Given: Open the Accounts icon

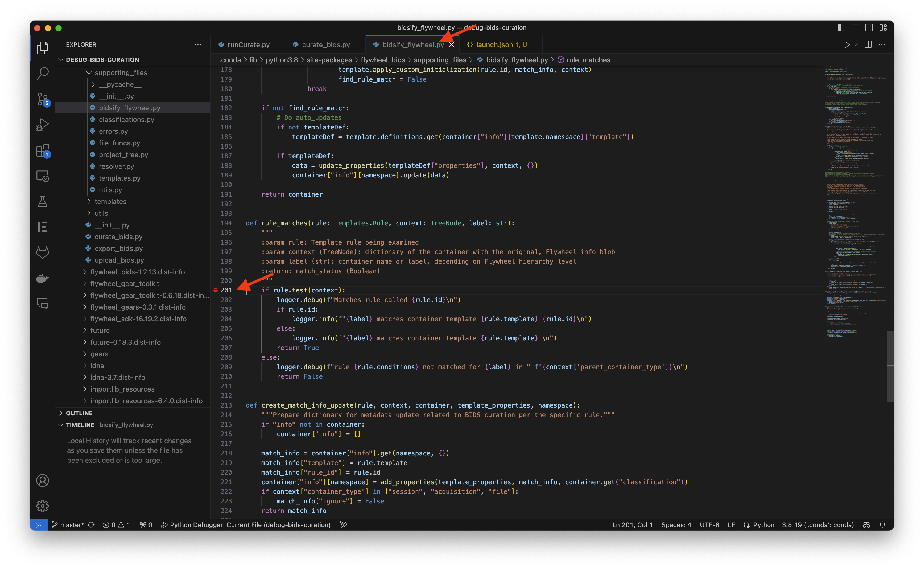Looking at the screenshot, I should point(43,480).
